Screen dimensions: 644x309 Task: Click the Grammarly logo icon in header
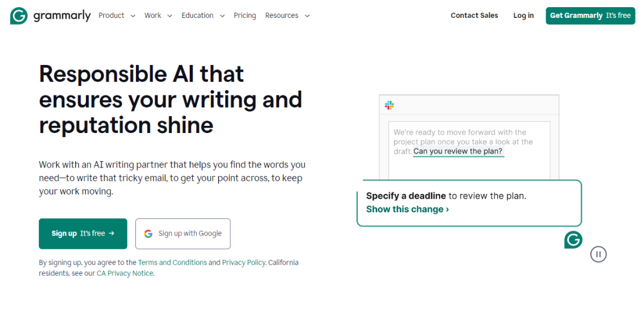click(19, 16)
